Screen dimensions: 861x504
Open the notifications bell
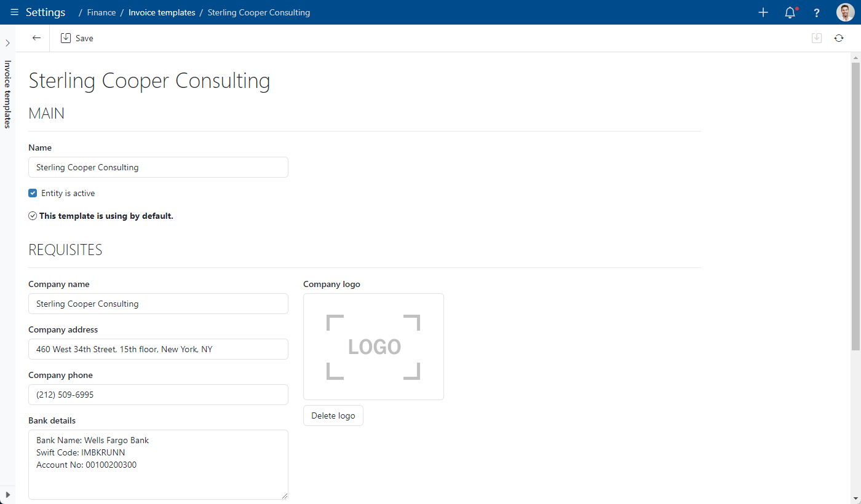[x=790, y=12]
